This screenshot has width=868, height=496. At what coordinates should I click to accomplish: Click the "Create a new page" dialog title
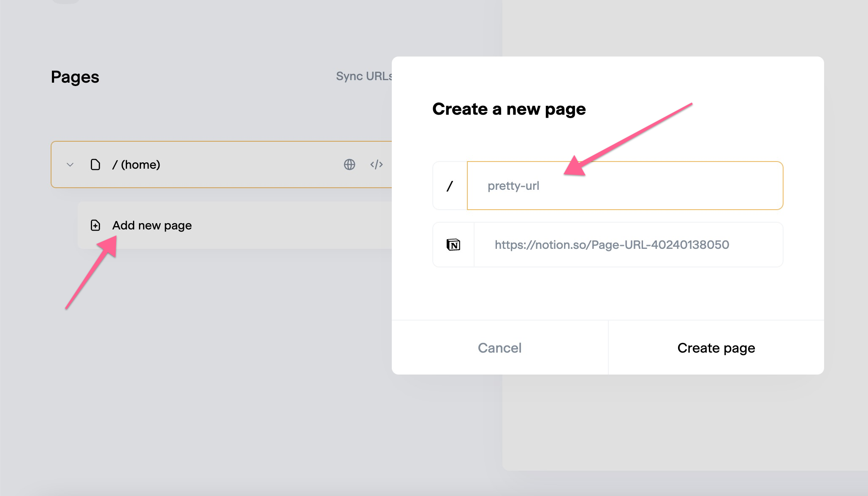(x=508, y=109)
